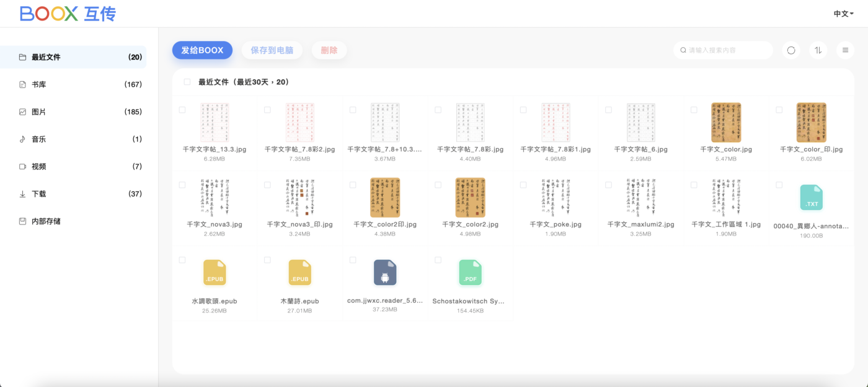
Task: Click the 最近文件 folder icon
Action: pyautogui.click(x=22, y=57)
